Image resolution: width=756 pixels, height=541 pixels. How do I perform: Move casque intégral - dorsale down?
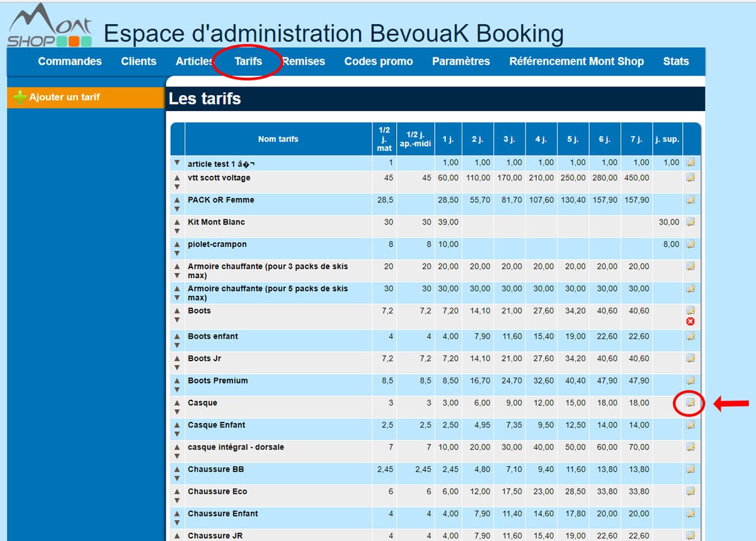177,456
